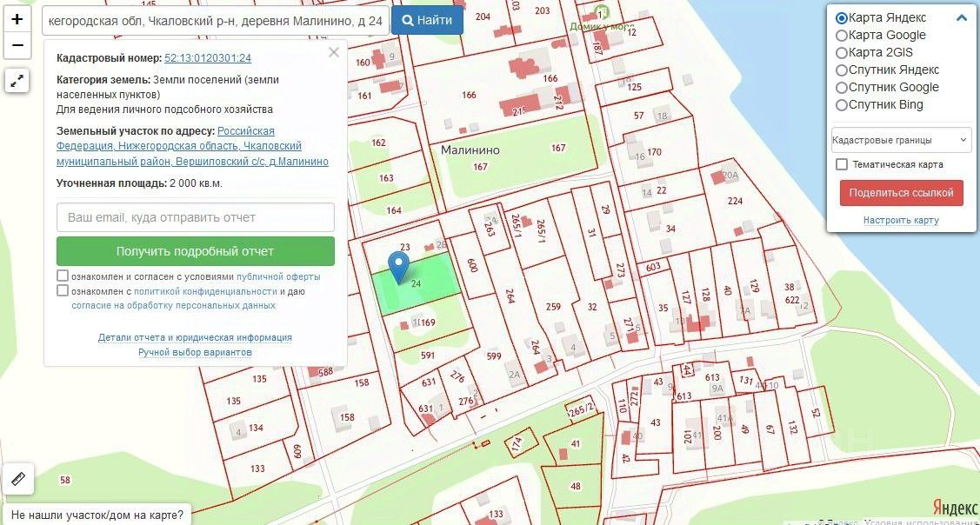Focus the email input for the report
Image resolution: width=980 pixels, height=525 pixels.
[x=195, y=217]
